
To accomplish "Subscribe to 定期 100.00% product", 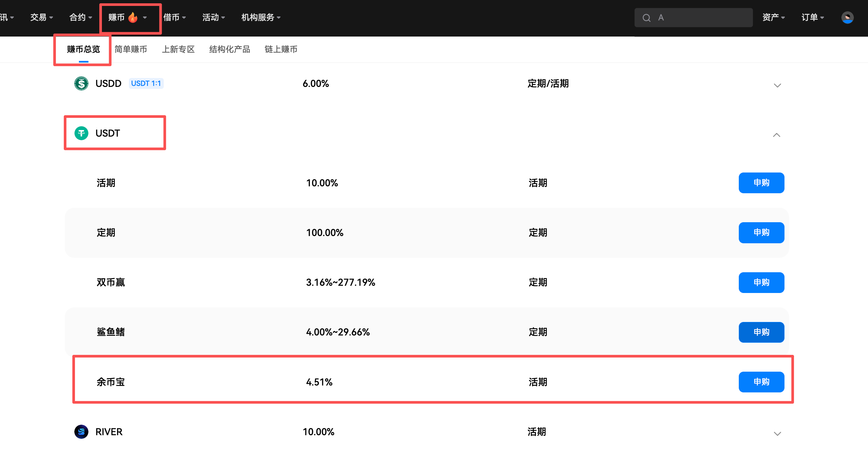I will tap(761, 232).
